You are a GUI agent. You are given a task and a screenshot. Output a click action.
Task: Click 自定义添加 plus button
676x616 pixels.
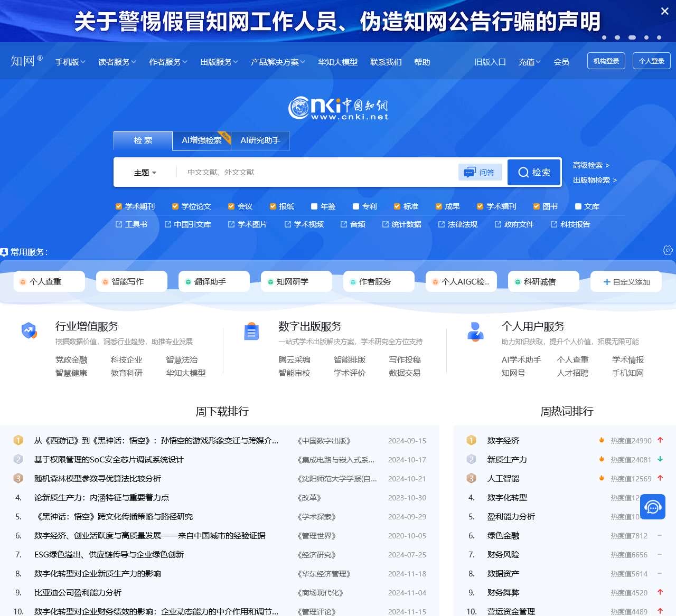coord(627,281)
